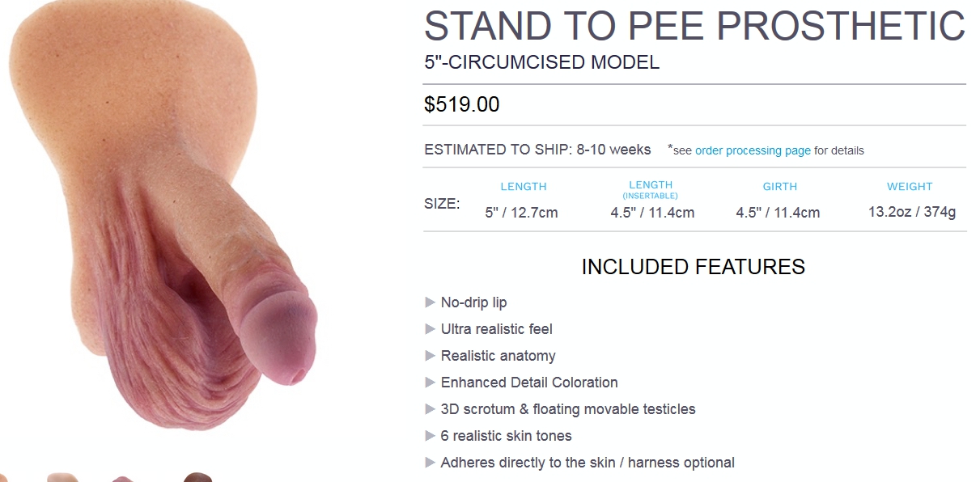980x482 pixels.
Task: Click the LENGTH (INSERTABLE) size label
Action: tap(651, 190)
